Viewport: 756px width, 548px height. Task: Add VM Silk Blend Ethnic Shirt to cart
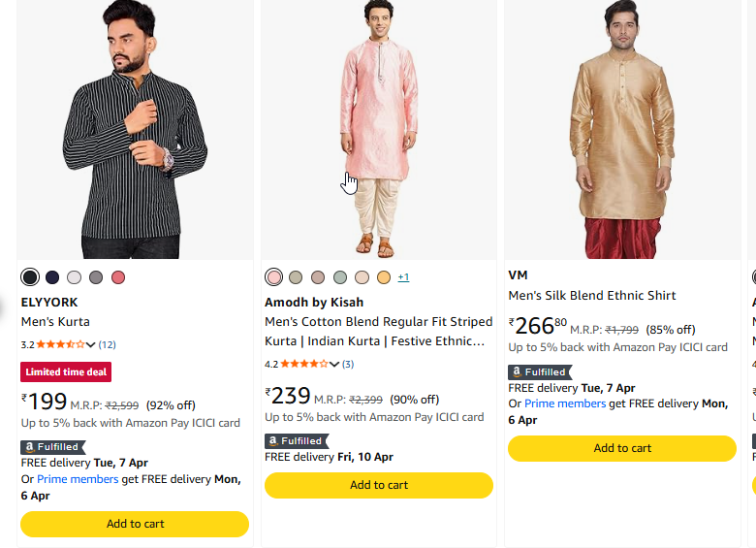pyautogui.click(x=622, y=448)
